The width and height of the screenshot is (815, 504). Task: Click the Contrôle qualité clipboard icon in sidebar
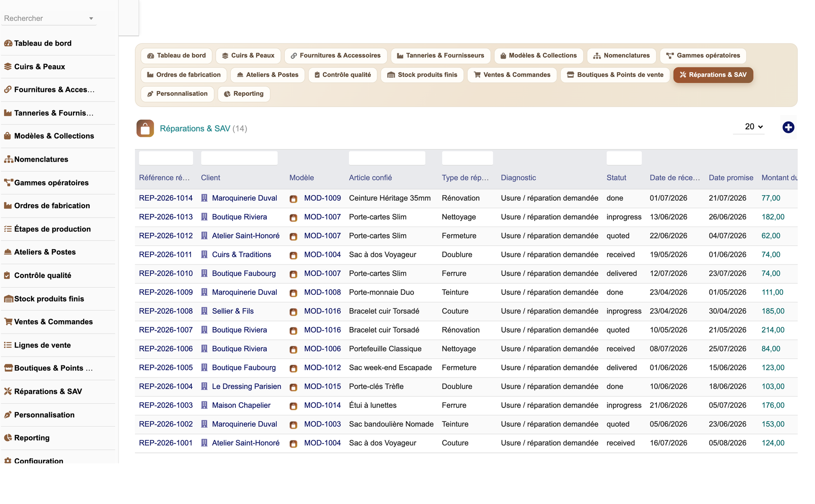7,275
